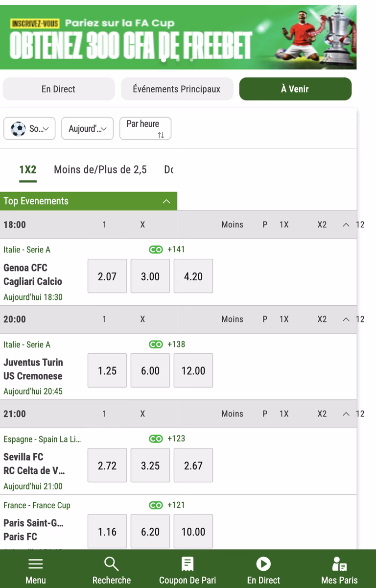The image size is (376, 588).
Task: Click the CO badge for Juventus Turin match
Action: pyautogui.click(x=156, y=344)
